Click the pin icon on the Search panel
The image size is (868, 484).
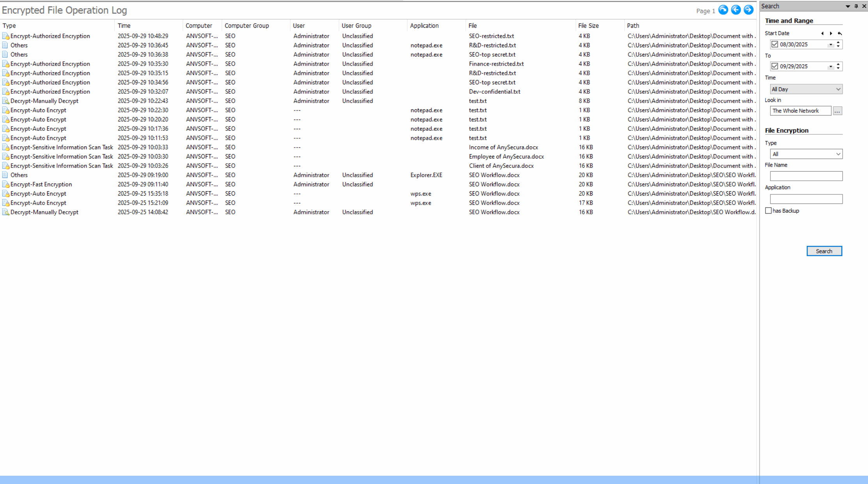[x=856, y=6]
